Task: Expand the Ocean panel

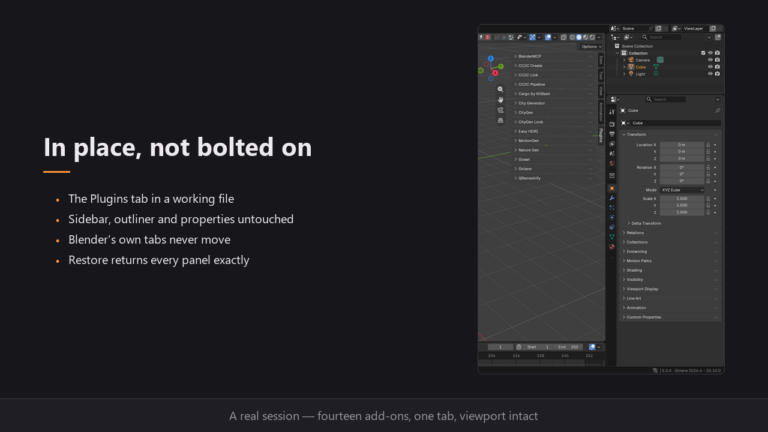Action: point(554,159)
